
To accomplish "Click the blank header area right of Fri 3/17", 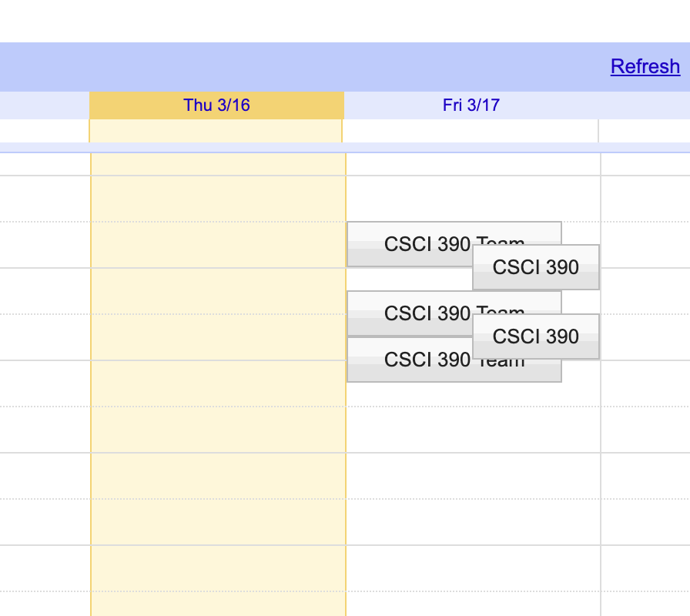I will coord(644,105).
